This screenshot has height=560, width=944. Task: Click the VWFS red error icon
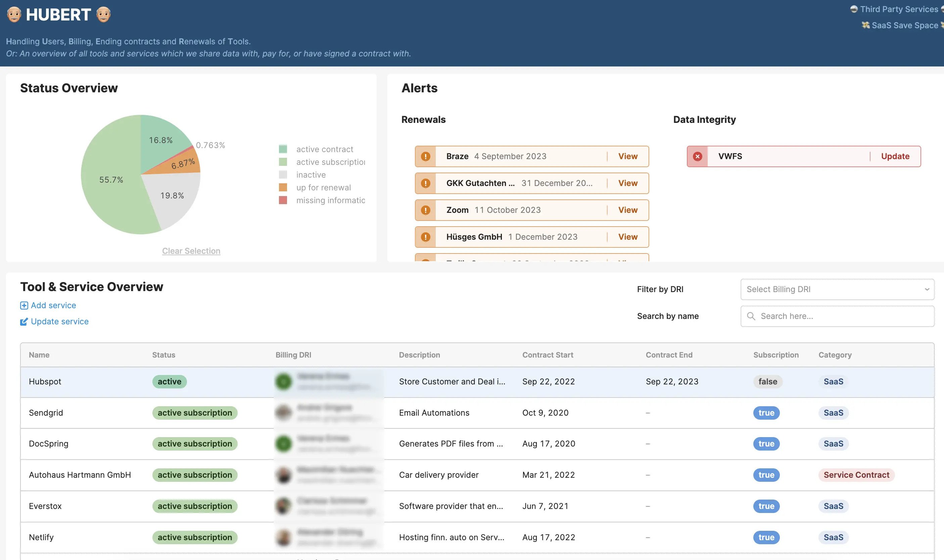697,156
